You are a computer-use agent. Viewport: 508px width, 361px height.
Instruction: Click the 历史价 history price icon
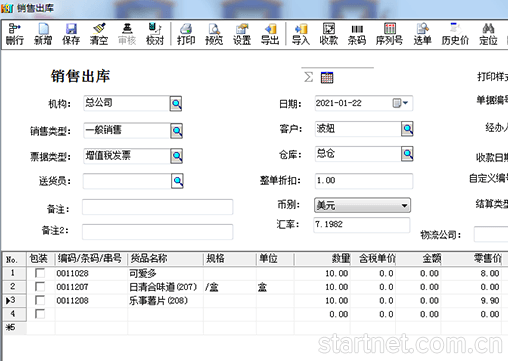(x=455, y=34)
